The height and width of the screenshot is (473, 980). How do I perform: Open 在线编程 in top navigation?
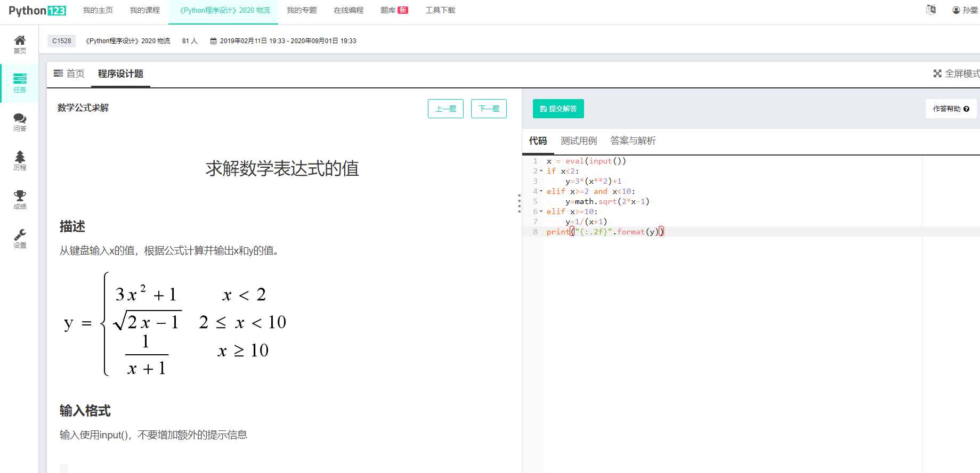click(x=349, y=10)
